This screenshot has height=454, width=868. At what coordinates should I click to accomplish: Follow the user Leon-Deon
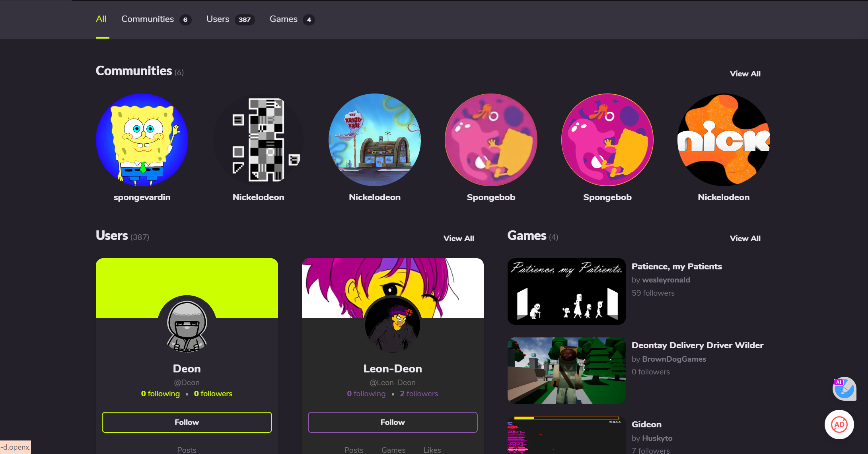[x=392, y=422]
